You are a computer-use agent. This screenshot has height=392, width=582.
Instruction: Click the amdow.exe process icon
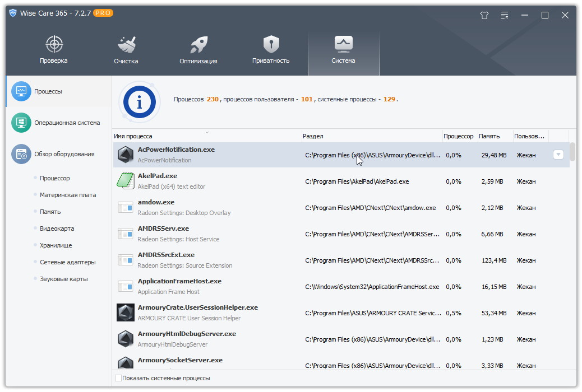(x=126, y=207)
